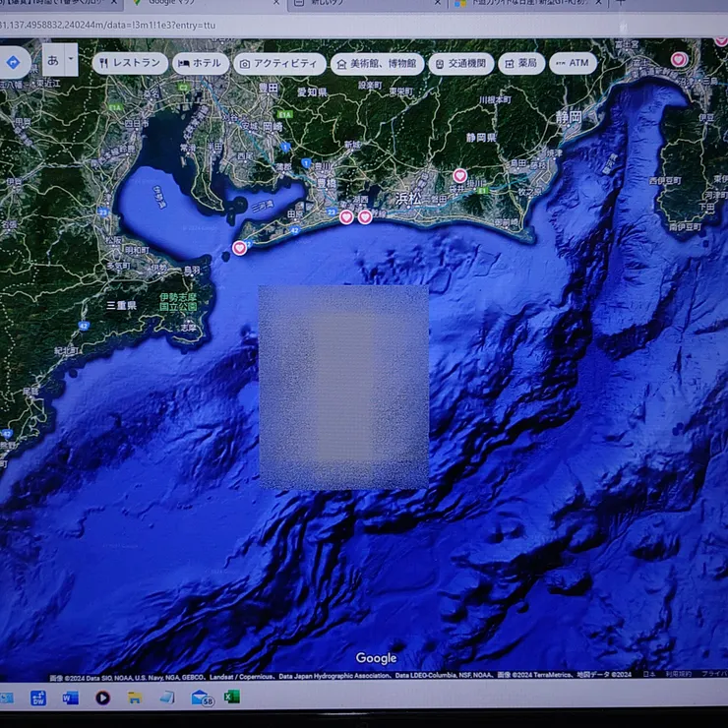Click saved heart pin north of 浜松
The image size is (728, 728).
459,176
